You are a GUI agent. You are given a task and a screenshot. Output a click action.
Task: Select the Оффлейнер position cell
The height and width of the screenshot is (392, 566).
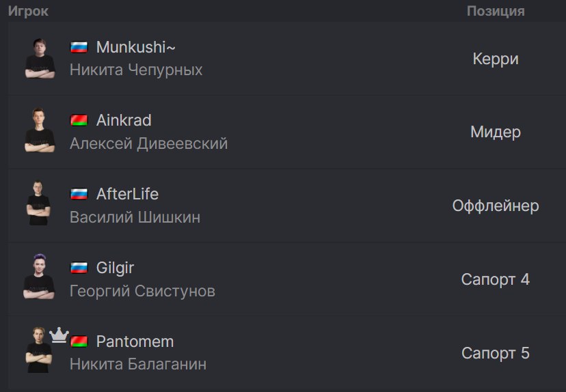(496, 206)
